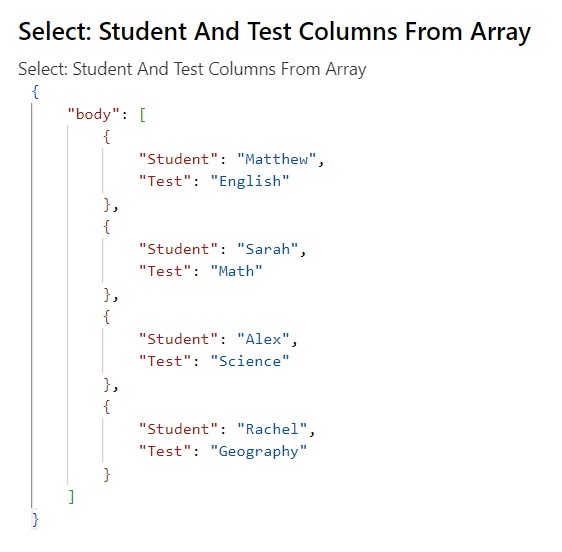Select the "Matthew" student value
Image resolution: width=562 pixels, height=552 pixels.
276,160
